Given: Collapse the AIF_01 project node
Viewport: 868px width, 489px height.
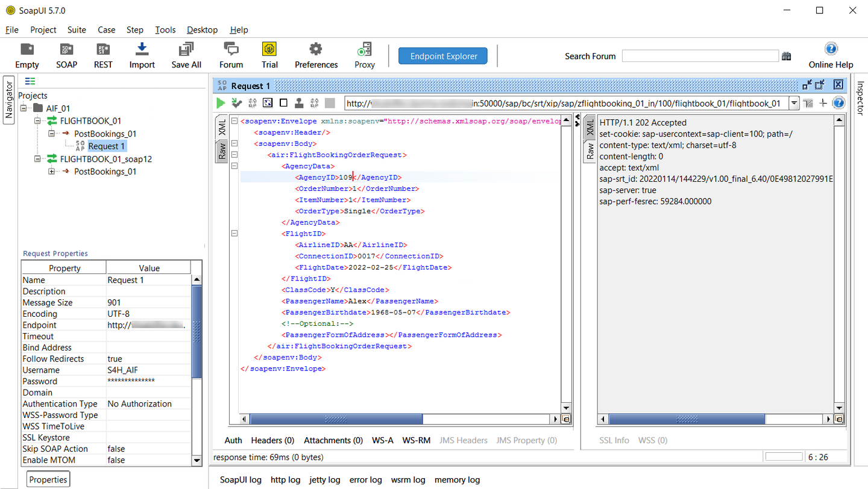Looking at the screenshot, I should tap(24, 108).
